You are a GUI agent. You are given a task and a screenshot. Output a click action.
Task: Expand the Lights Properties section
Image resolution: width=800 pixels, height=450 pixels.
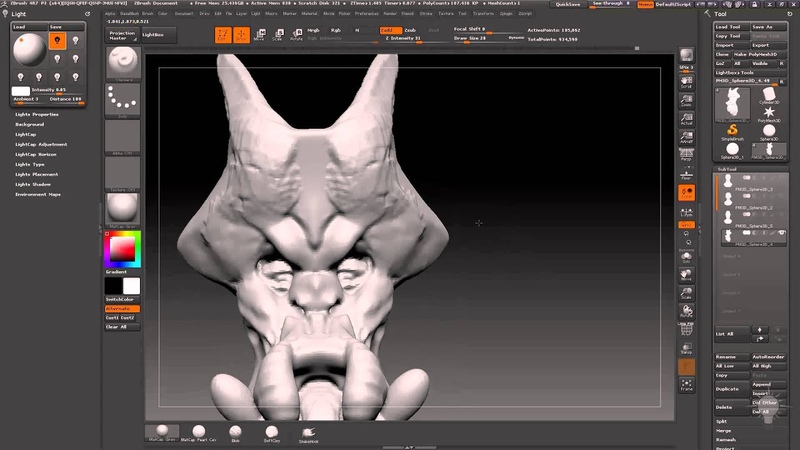[x=37, y=114]
